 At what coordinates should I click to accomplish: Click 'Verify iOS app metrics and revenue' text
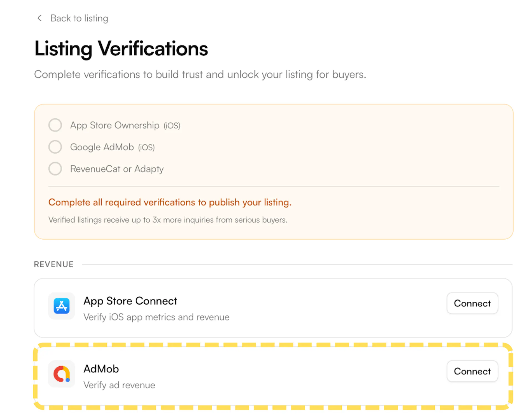(x=156, y=317)
